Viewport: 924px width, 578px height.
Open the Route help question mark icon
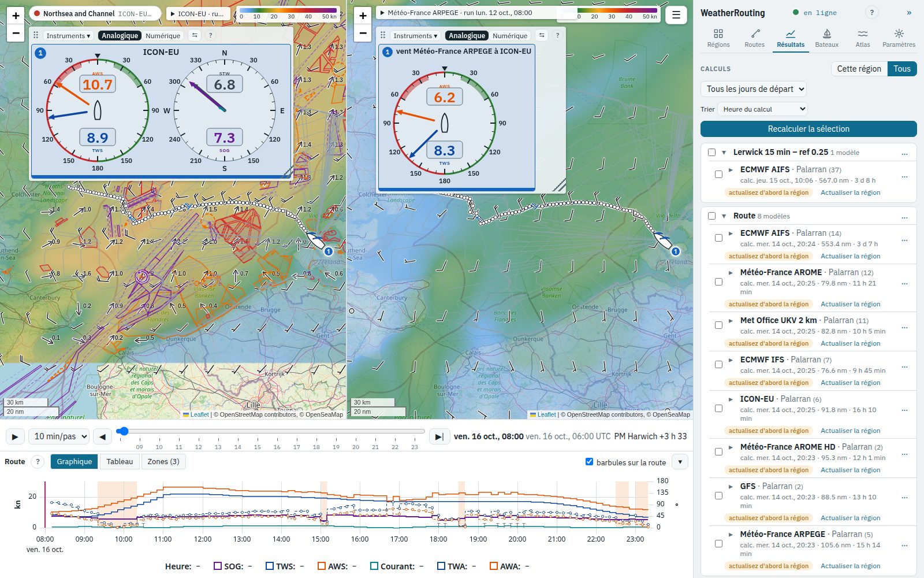pyautogui.click(x=38, y=461)
